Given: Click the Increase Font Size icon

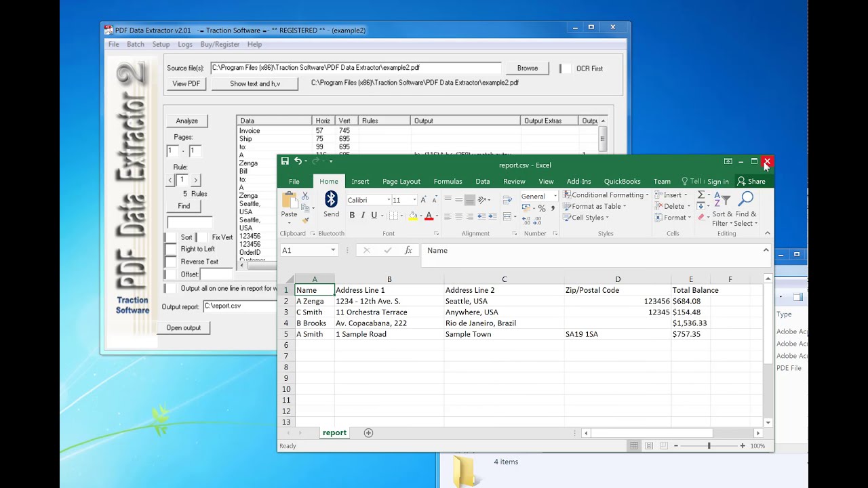Looking at the screenshot, I should click(x=423, y=200).
